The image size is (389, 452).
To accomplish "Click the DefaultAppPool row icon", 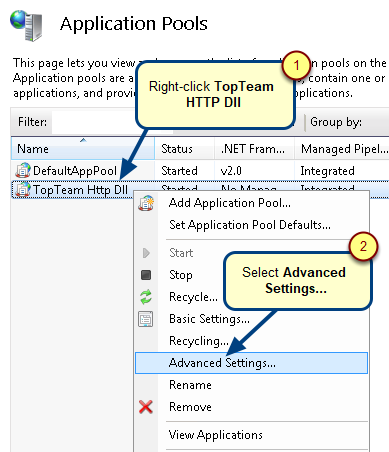I will tap(23, 170).
